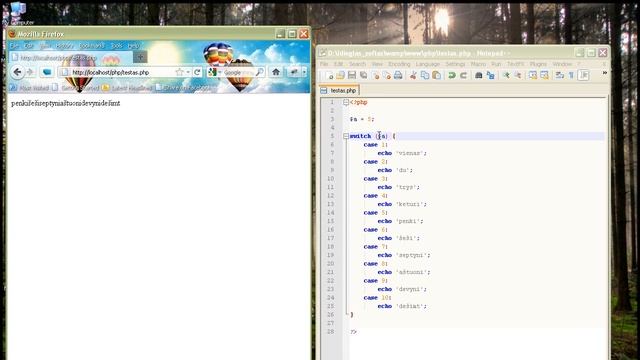Toggle show all characters pilcrow icon
640x360 pixels.
point(571,75)
